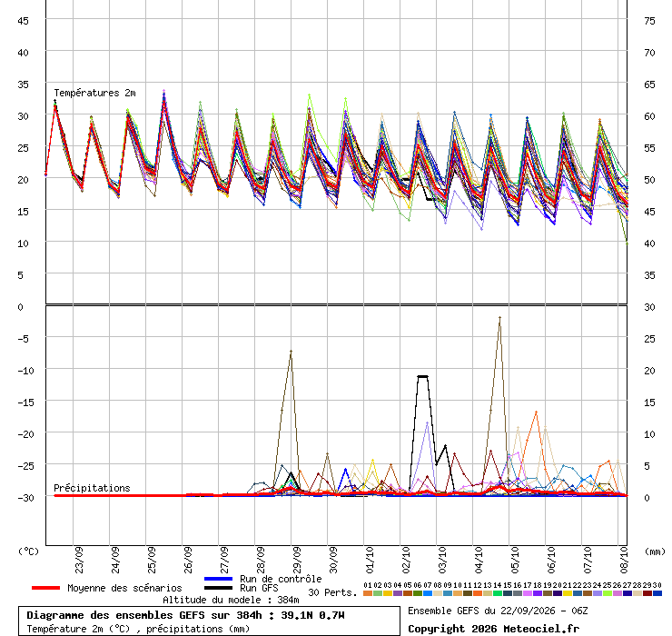Viewport: 672px width, 636px height.
Task: Click the black Run GFS legend line
Action: (x=218, y=588)
